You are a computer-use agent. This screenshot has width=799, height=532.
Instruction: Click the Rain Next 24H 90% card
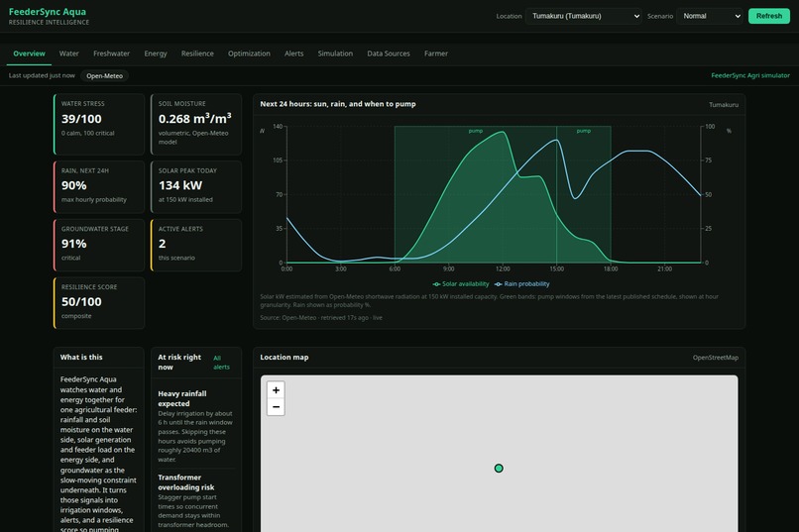point(99,187)
